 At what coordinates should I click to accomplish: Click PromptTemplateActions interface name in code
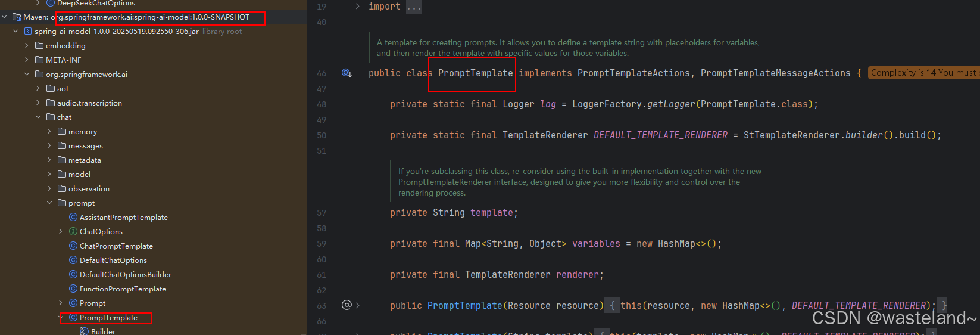click(633, 73)
